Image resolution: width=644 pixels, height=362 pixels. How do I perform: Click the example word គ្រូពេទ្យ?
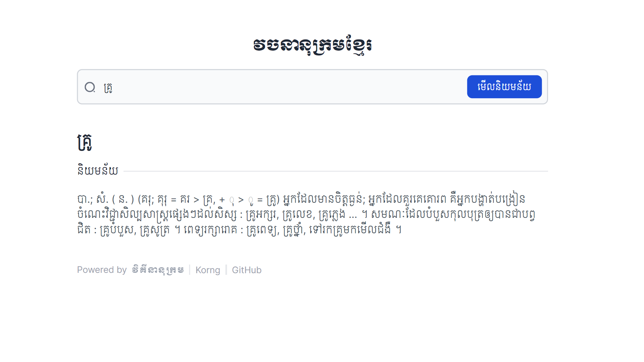point(262,230)
